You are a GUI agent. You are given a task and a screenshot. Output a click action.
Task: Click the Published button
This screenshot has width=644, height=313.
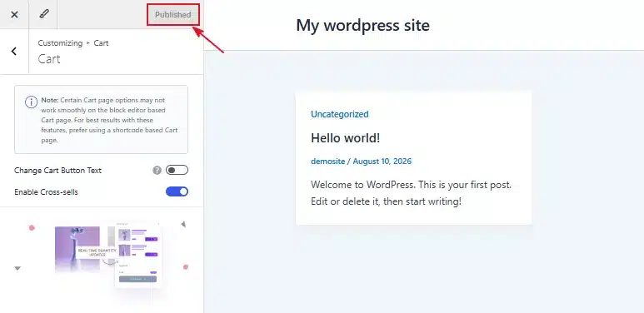(x=173, y=14)
